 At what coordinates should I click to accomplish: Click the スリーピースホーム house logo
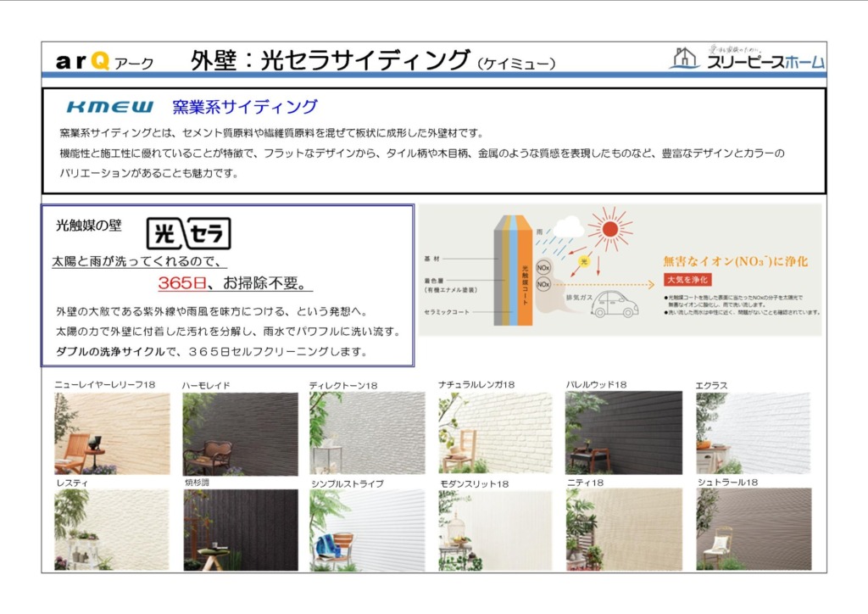748,58
